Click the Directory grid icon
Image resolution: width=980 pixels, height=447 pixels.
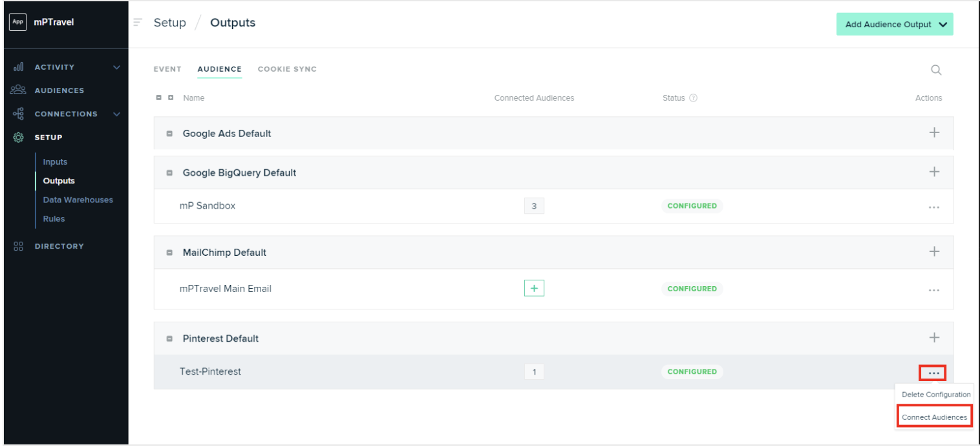(18, 246)
